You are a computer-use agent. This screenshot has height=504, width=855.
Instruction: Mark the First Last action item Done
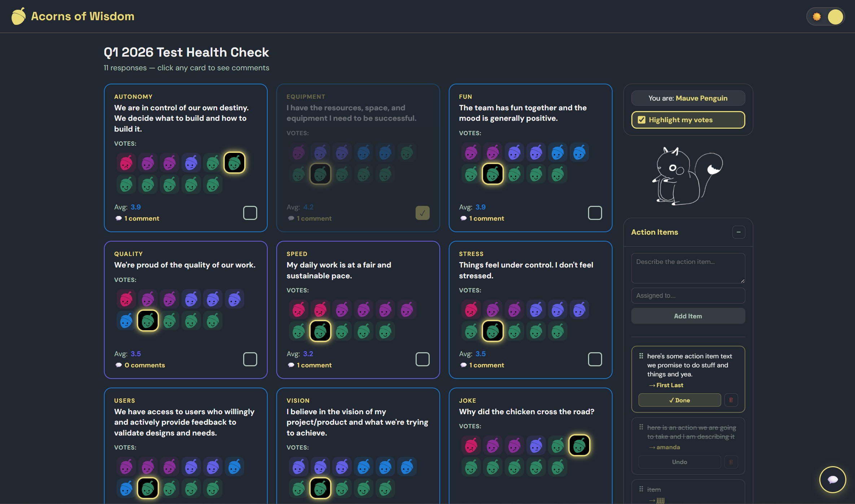tap(679, 400)
